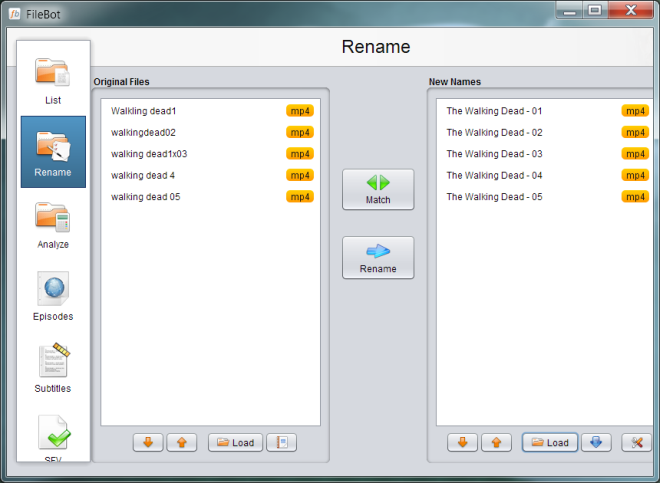Click the Match button with green arrows
This screenshot has width=660, height=483.
click(x=377, y=189)
